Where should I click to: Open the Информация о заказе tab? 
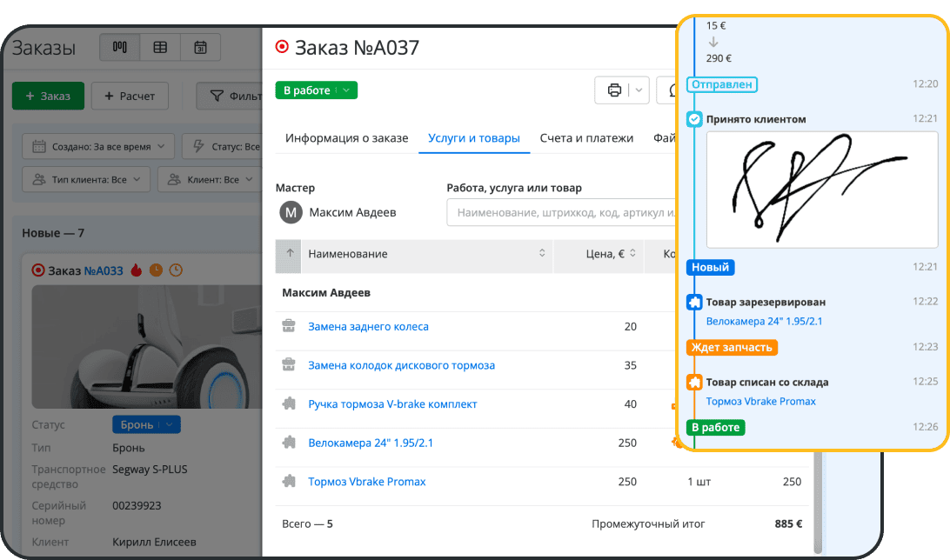coord(345,137)
